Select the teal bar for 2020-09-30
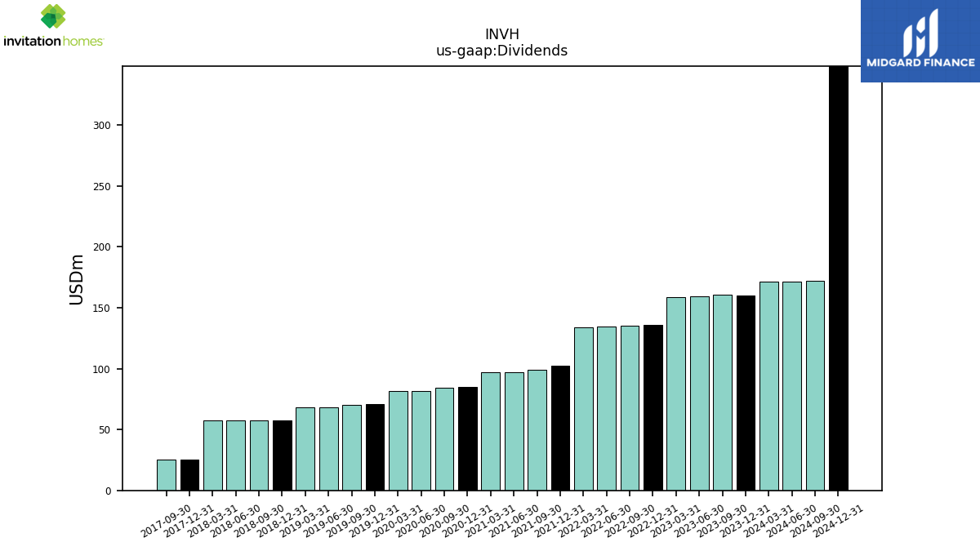Screen dimensions: 980x551 [444, 439]
